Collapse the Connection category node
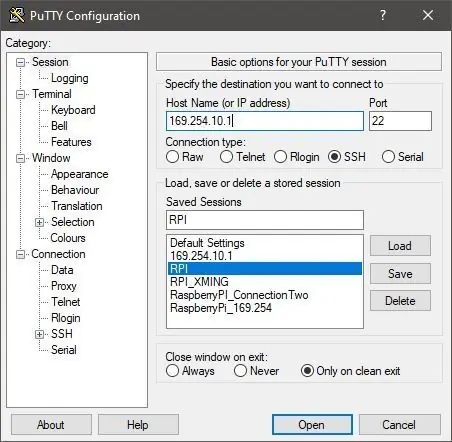The height and width of the screenshot is (442, 452). click(x=21, y=255)
